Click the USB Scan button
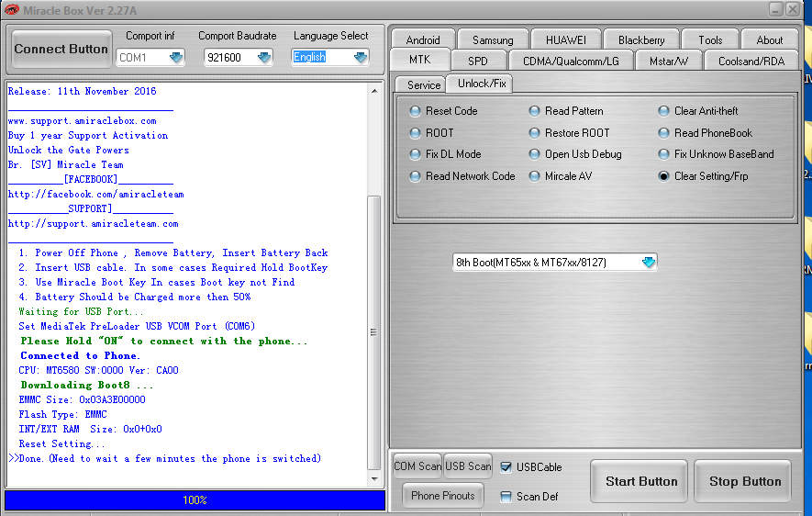 point(468,466)
